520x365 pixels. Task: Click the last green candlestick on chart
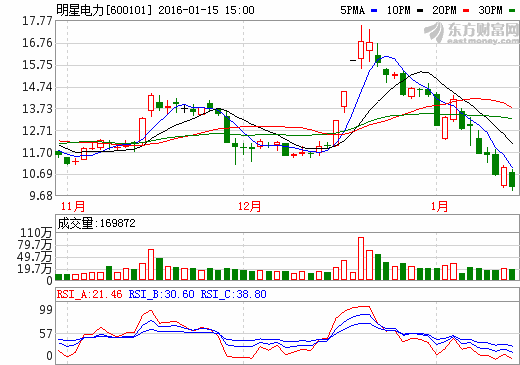(x=512, y=179)
